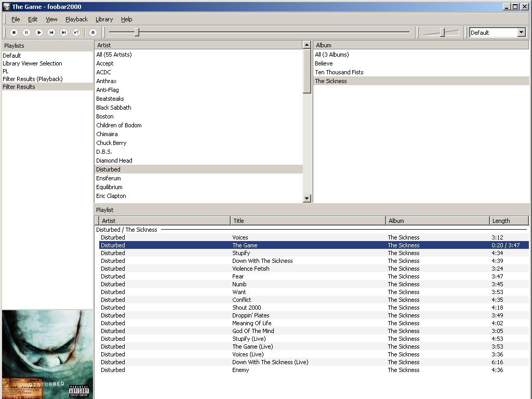
Task: Pause the current track
Action: (x=26, y=32)
